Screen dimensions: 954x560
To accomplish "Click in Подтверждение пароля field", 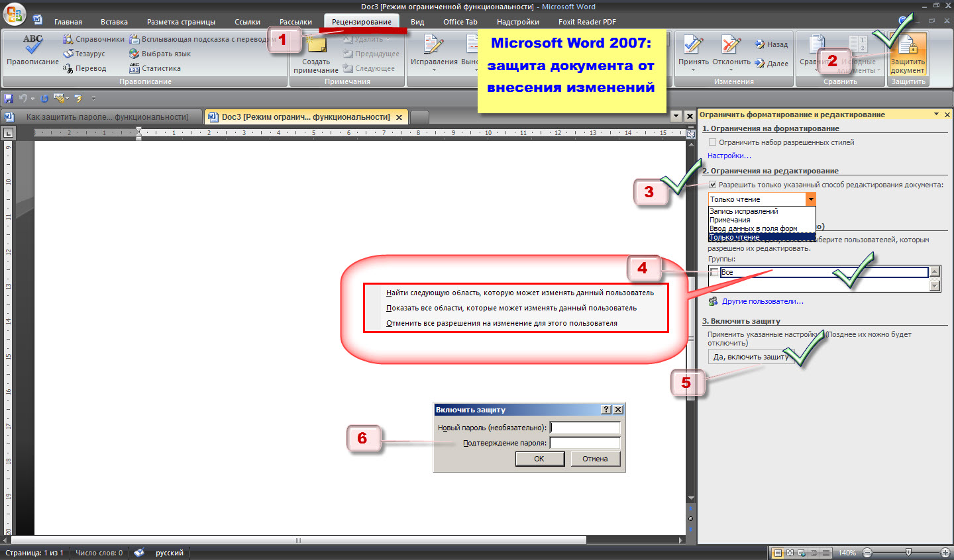I will pos(586,443).
